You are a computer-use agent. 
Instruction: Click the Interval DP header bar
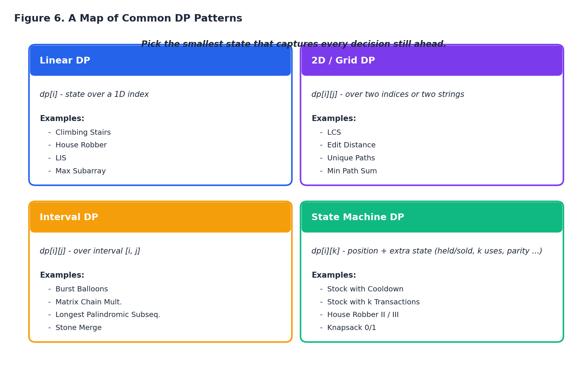(x=160, y=217)
